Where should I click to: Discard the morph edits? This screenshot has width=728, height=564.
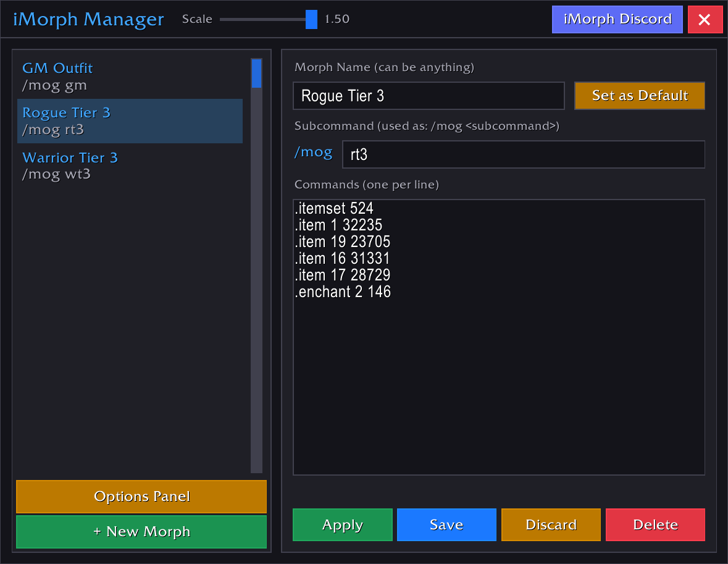[x=551, y=524]
